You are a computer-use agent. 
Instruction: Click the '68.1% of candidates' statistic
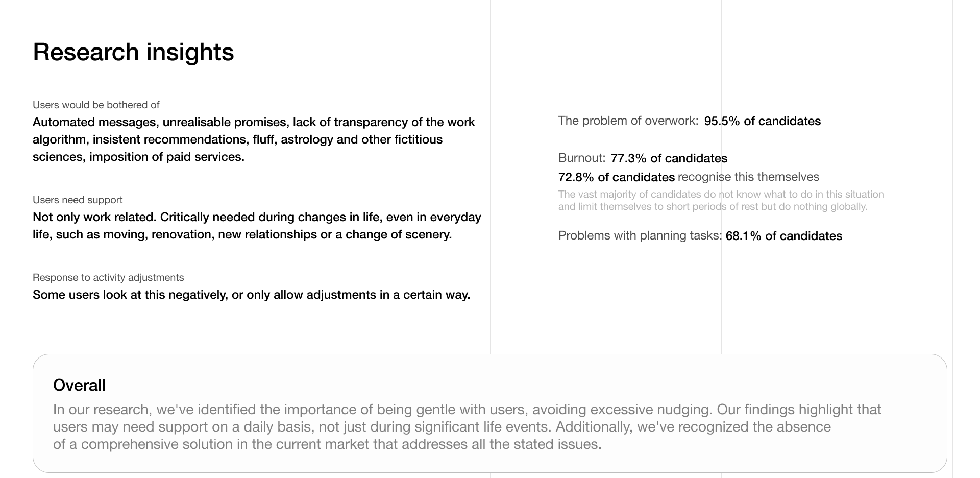(x=784, y=236)
